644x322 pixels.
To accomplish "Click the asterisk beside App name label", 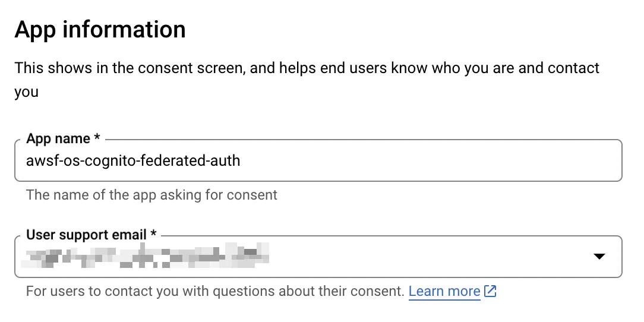I will pos(97,138).
